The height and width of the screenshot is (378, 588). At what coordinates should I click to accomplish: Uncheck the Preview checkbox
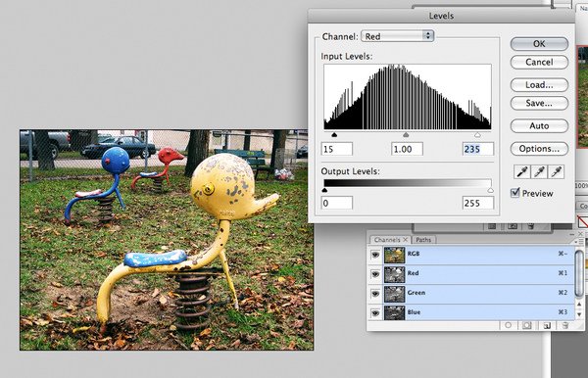coord(515,193)
